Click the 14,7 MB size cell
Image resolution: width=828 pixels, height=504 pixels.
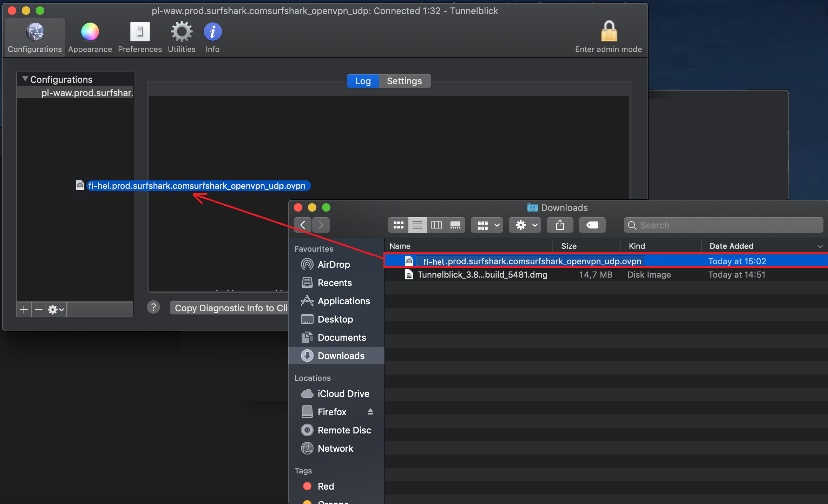pos(596,274)
